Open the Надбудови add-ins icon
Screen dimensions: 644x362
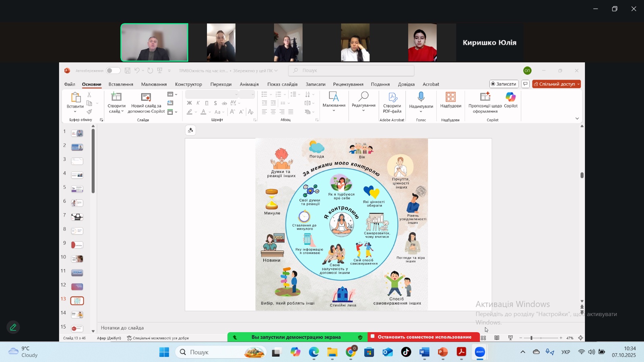450,97
